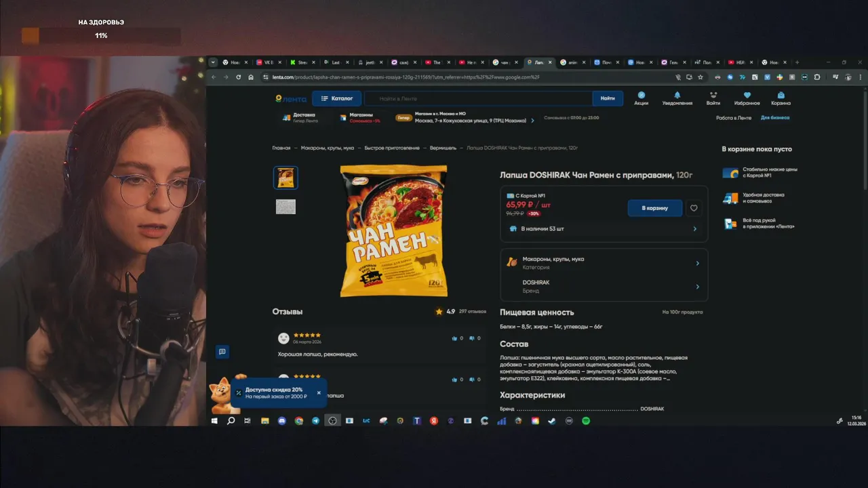Open the browser home page icon
The height and width of the screenshot is (488, 868).
251,77
